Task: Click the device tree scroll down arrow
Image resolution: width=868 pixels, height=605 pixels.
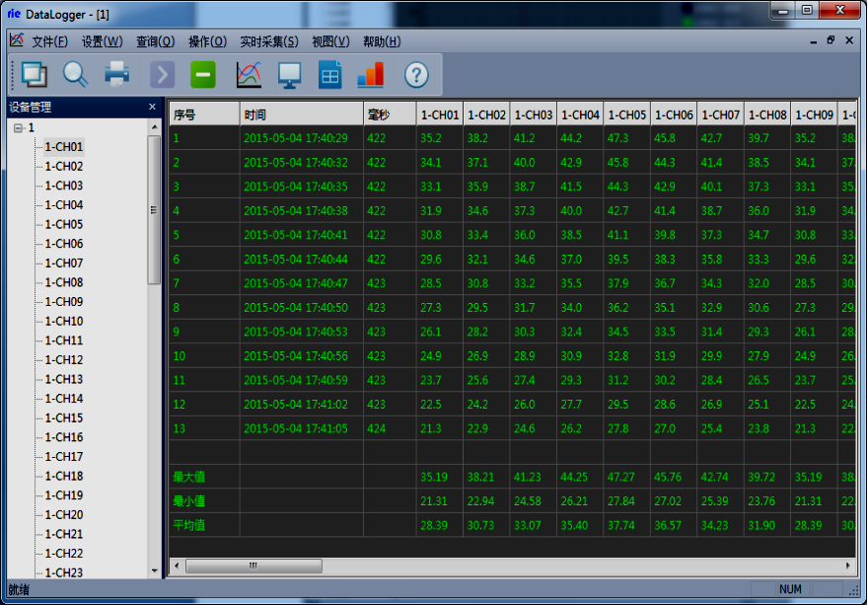Action: click(154, 570)
